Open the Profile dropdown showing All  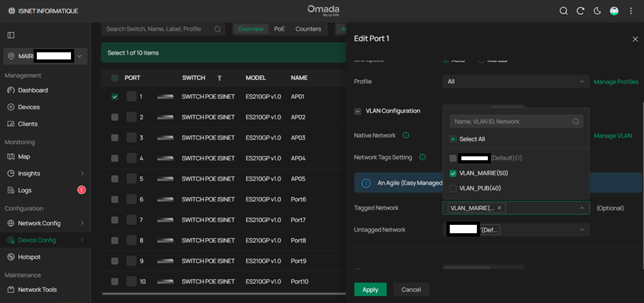click(x=516, y=81)
